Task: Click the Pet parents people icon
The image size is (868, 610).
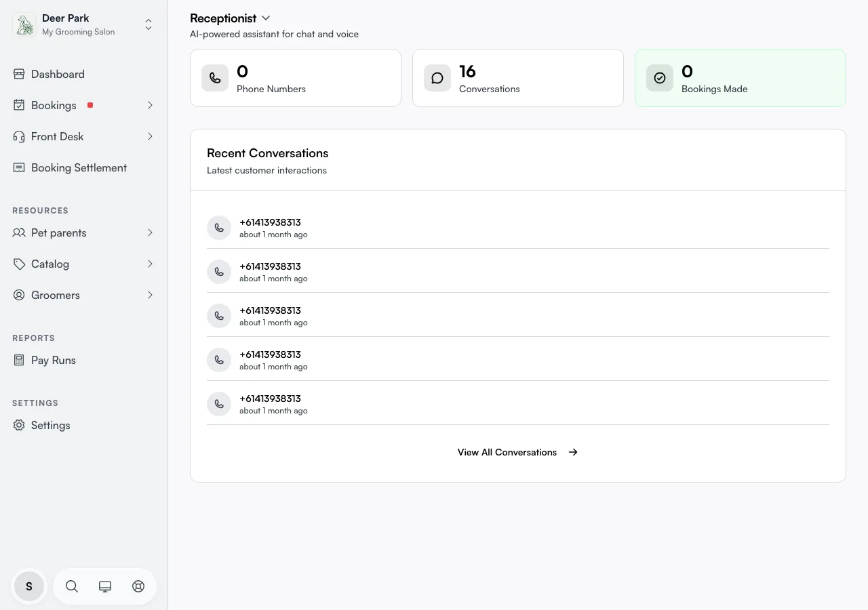Action: (x=19, y=232)
